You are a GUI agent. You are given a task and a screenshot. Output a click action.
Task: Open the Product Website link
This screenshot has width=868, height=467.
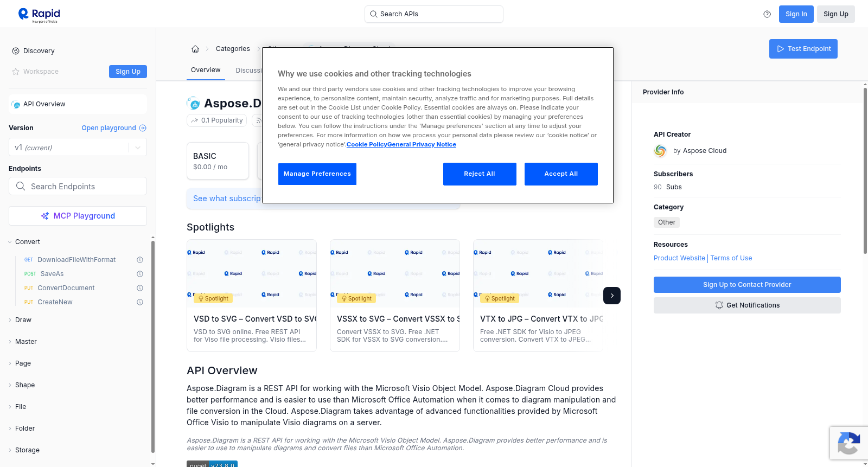point(679,258)
